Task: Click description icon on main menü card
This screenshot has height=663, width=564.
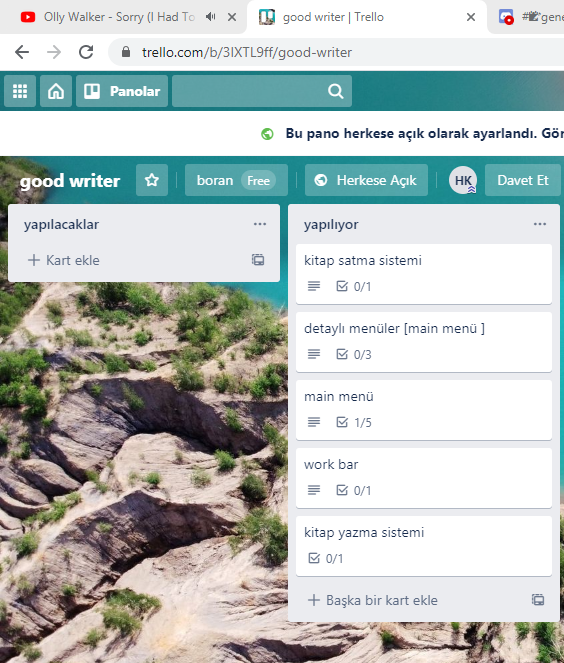Action: click(314, 422)
